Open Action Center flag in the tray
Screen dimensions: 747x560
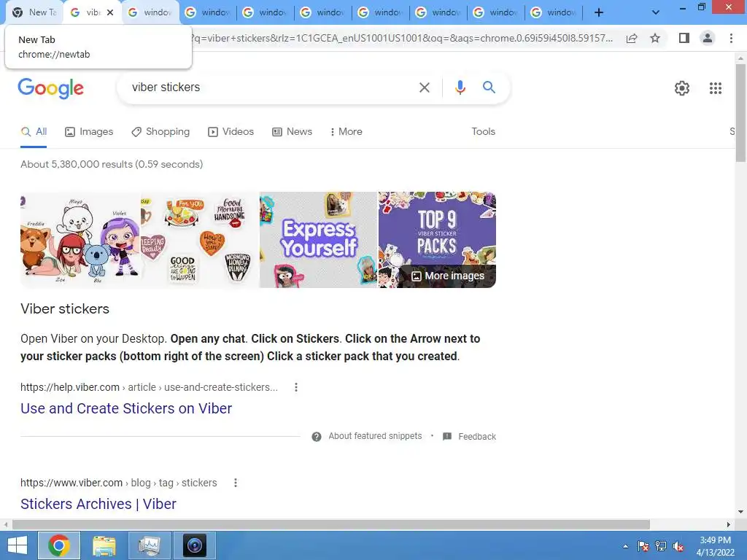click(x=643, y=546)
